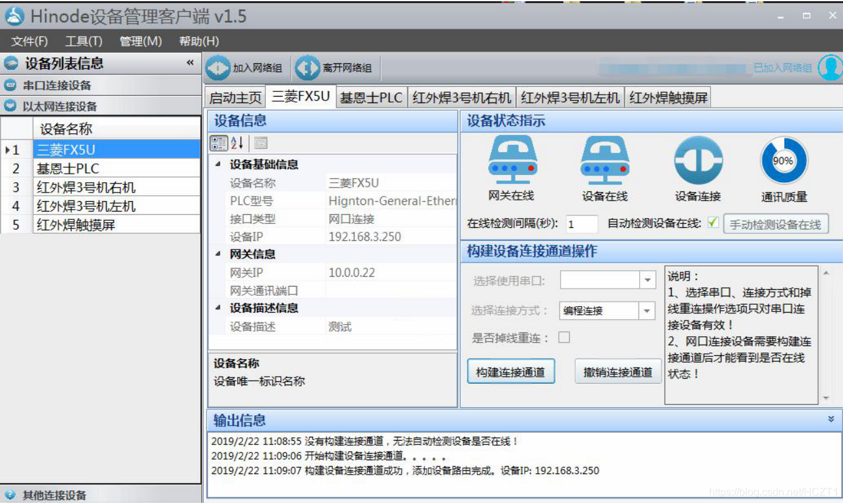Screen dimensions: 843x504
Task: Click the 离开网络组 button label
Action: point(347,68)
